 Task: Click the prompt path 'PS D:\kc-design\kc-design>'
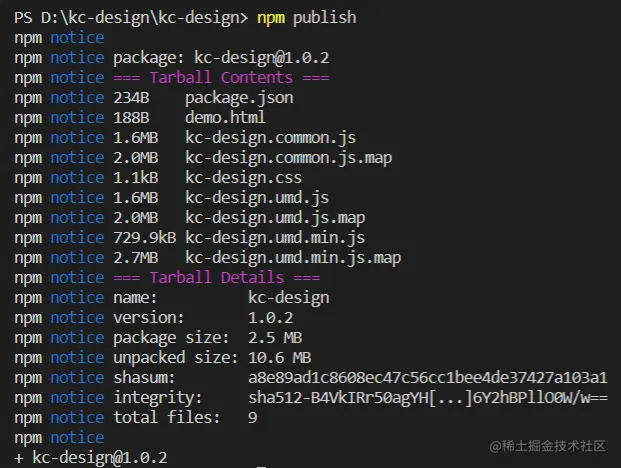coord(131,18)
